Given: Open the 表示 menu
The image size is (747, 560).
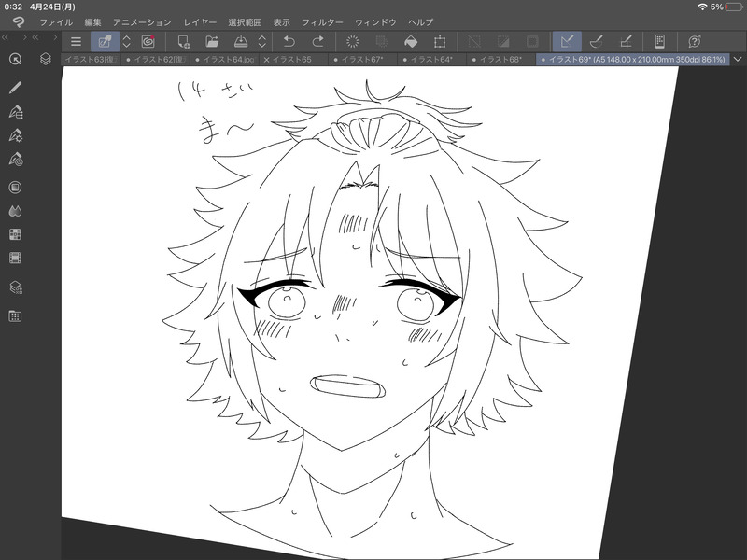Looking at the screenshot, I should coord(282,22).
